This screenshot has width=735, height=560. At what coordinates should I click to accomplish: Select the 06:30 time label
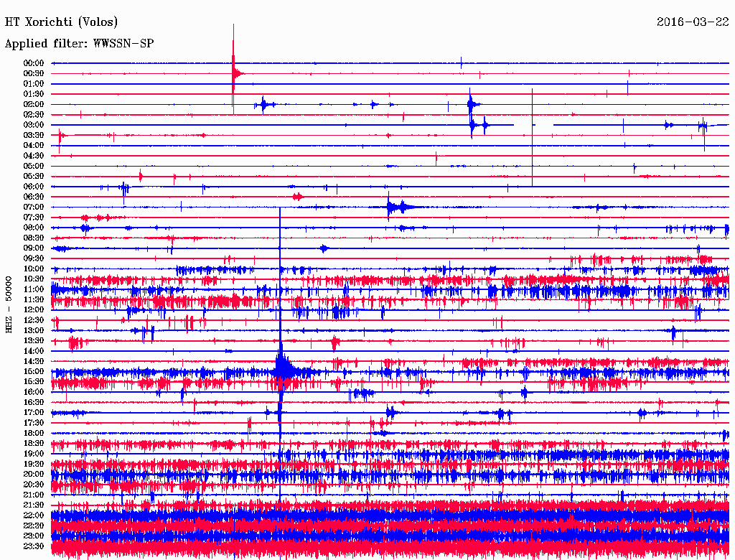click(x=34, y=197)
